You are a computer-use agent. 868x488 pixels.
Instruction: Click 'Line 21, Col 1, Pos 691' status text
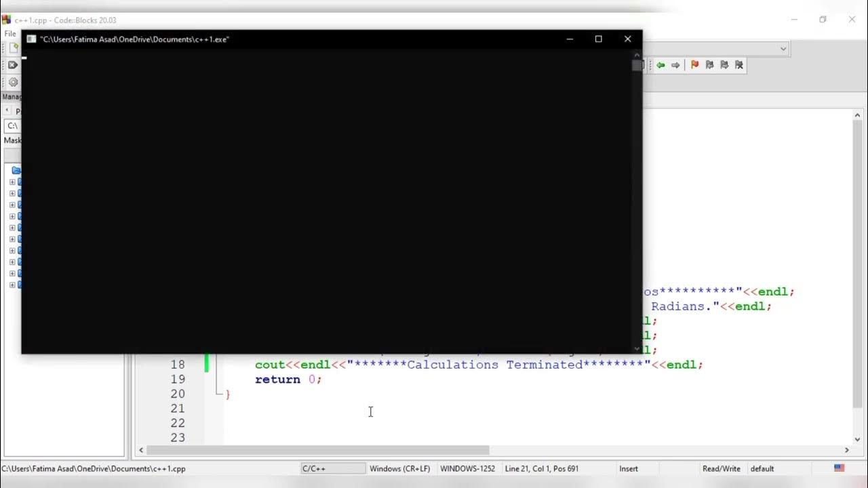point(542,468)
